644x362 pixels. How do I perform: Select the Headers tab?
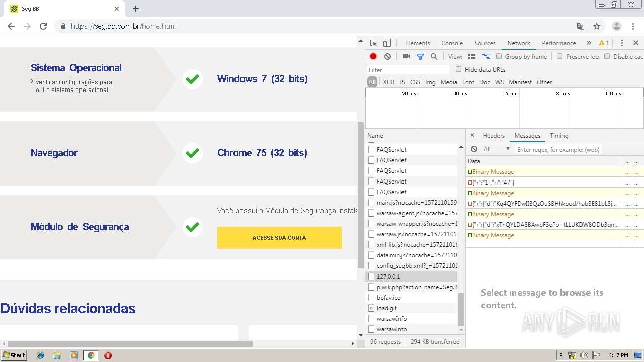[494, 136]
